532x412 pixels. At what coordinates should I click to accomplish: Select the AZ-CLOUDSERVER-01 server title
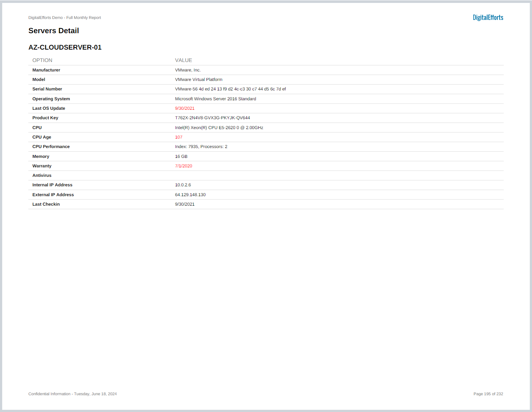coord(65,47)
